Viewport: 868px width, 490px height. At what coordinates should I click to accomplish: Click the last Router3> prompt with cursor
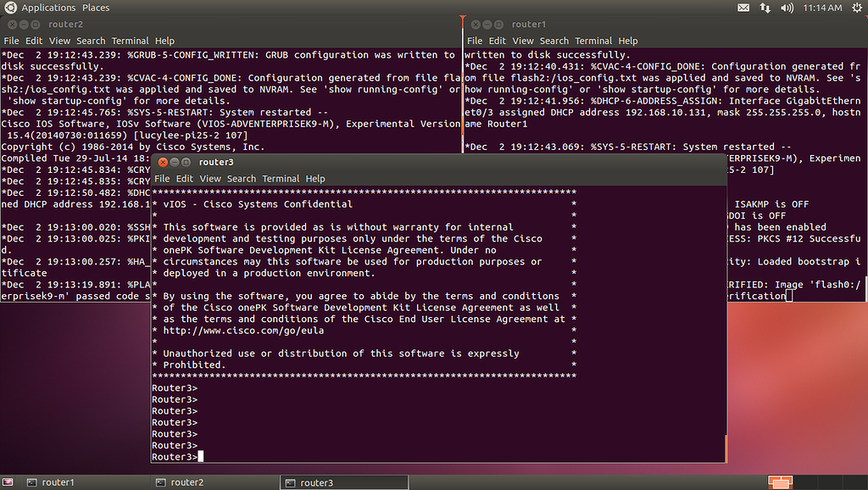click(177, 457)
